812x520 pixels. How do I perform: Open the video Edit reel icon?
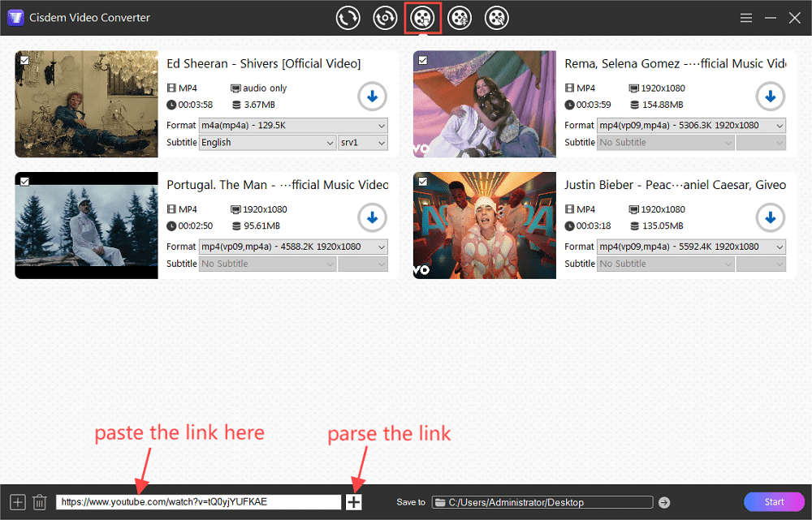point(460,17)
